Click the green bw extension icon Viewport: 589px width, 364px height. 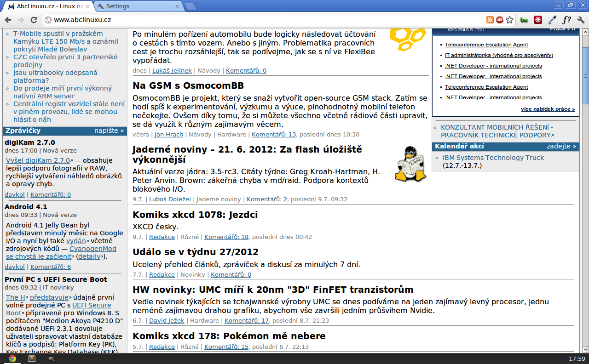(x=524, y=20)
